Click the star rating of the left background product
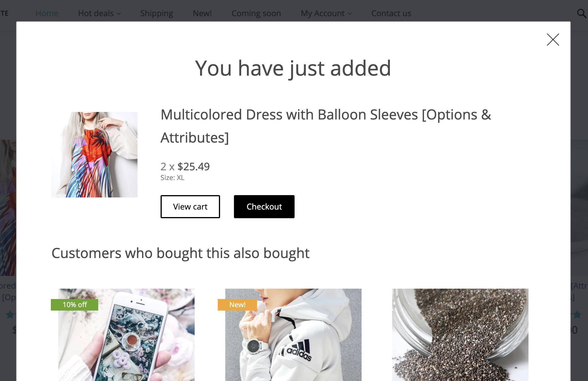This screenshot has height=381, width=588. [9, 315]
